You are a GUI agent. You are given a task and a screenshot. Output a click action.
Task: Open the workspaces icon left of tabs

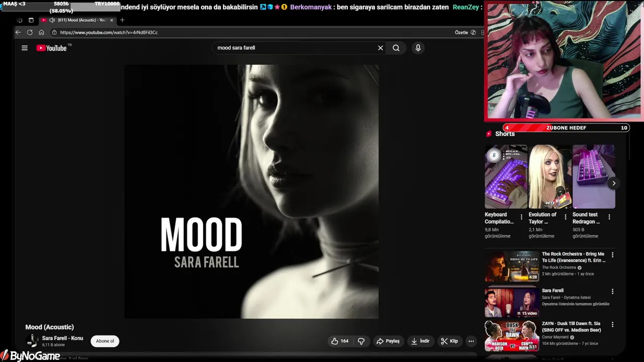[20, 20]
